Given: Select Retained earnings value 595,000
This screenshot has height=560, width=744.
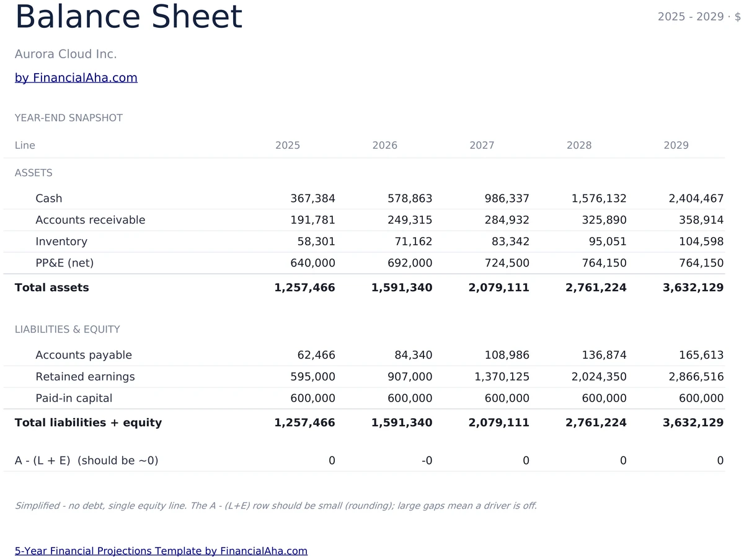Looking at the screenshot, I should (312, 377).
